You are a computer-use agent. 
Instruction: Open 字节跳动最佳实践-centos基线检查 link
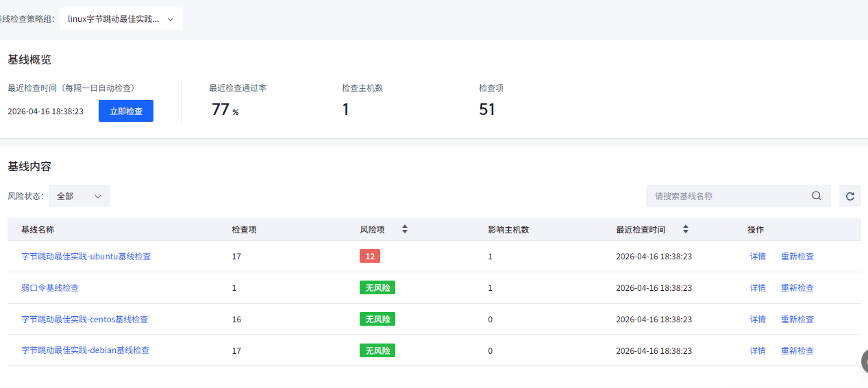[85, 320]
